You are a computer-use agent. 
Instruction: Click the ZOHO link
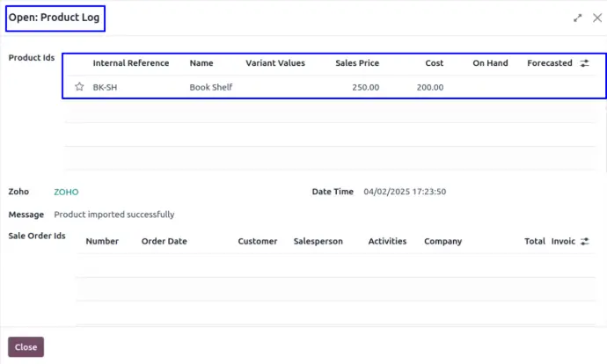pyautogui.click(x=66, y=192)
